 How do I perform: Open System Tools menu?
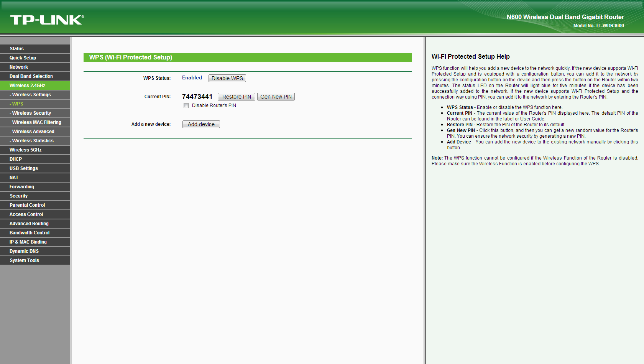click(x=35, y=260)
